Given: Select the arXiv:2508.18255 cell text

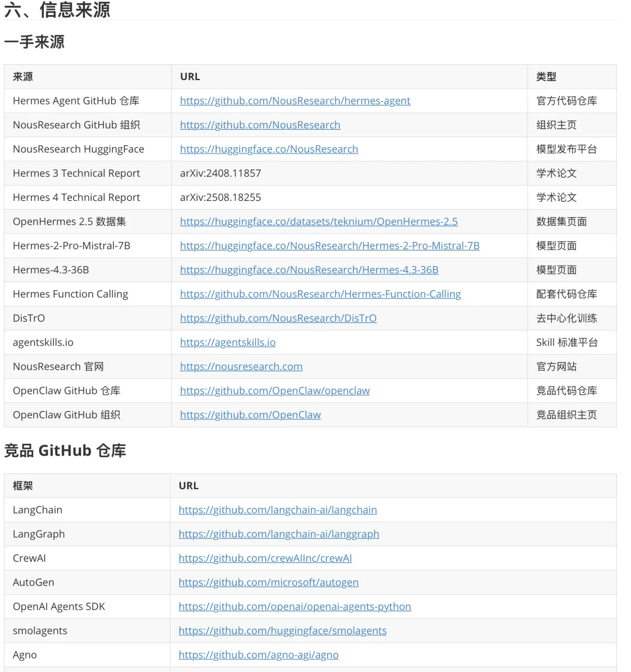Looking at the screenshot, I should pyautogui.click(x=220, y=197).
